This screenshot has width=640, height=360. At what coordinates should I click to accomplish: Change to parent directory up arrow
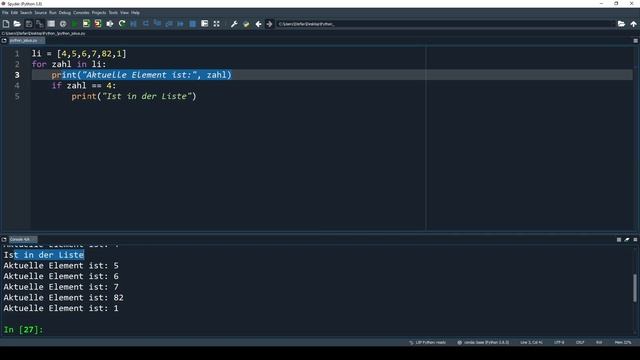(x=633, y=24)
